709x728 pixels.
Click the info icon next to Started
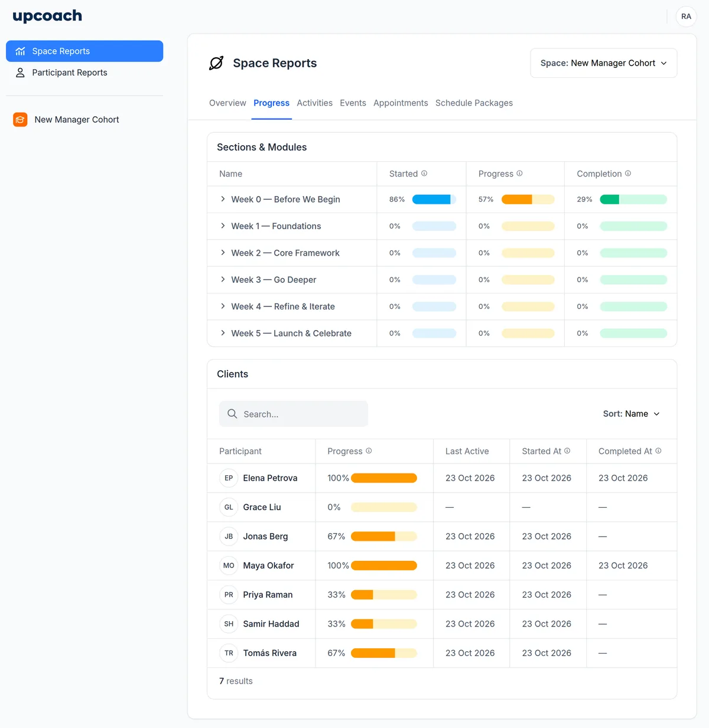pyautogui.click(x=424, y=174)
